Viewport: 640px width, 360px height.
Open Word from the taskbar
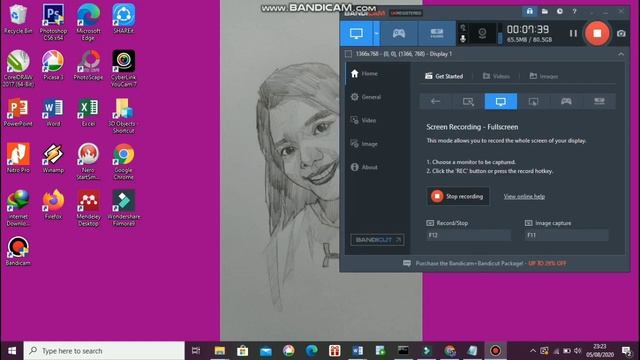(358, 351)
